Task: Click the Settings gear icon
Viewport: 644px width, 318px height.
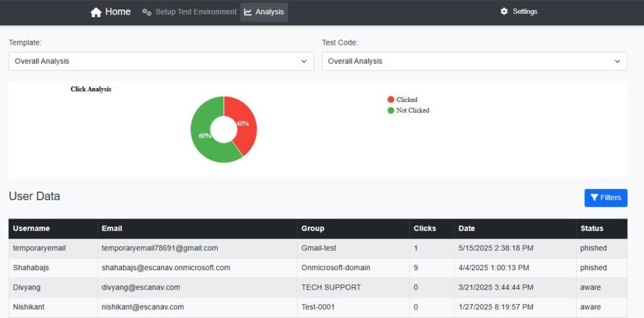Action: coord(504,11)
